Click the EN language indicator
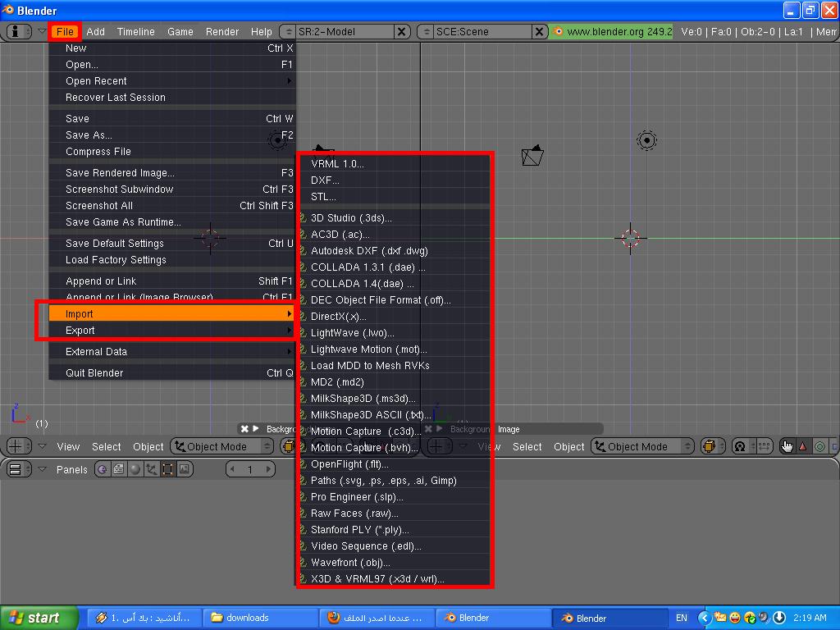The height and width of the screenshot is (630, 840). (x=682, y=618)
